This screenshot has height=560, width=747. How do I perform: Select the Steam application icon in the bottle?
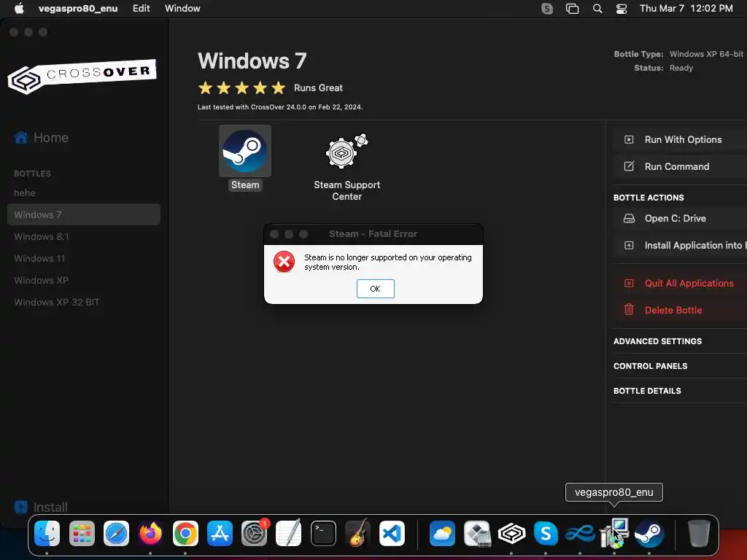(245, 152)
